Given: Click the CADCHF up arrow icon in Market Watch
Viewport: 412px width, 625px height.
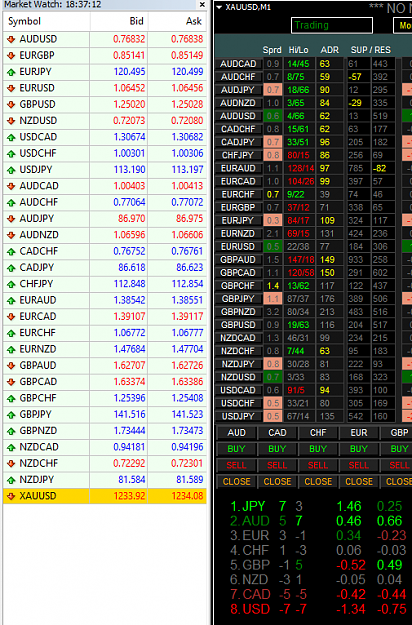Looking at the screenshot, I should 11,252.
